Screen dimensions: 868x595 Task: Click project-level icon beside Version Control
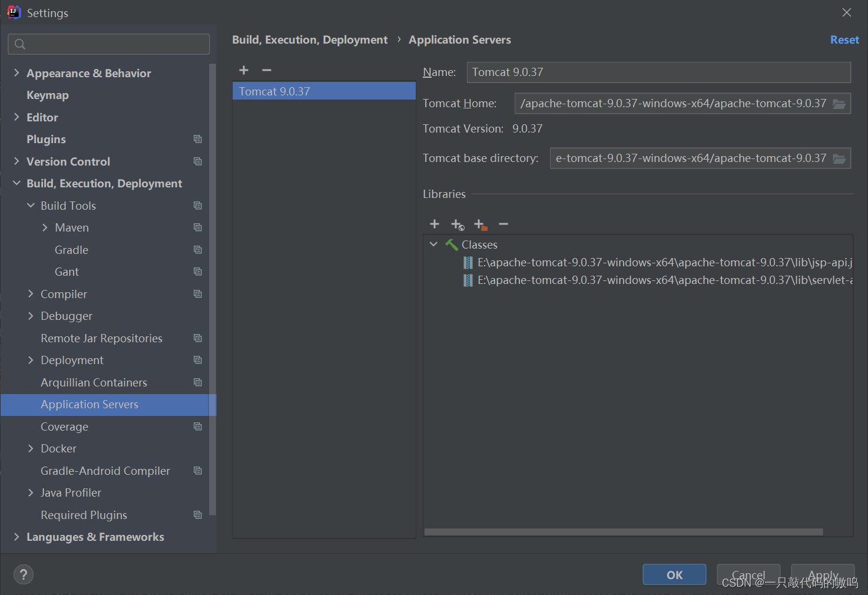coord(198,161)
